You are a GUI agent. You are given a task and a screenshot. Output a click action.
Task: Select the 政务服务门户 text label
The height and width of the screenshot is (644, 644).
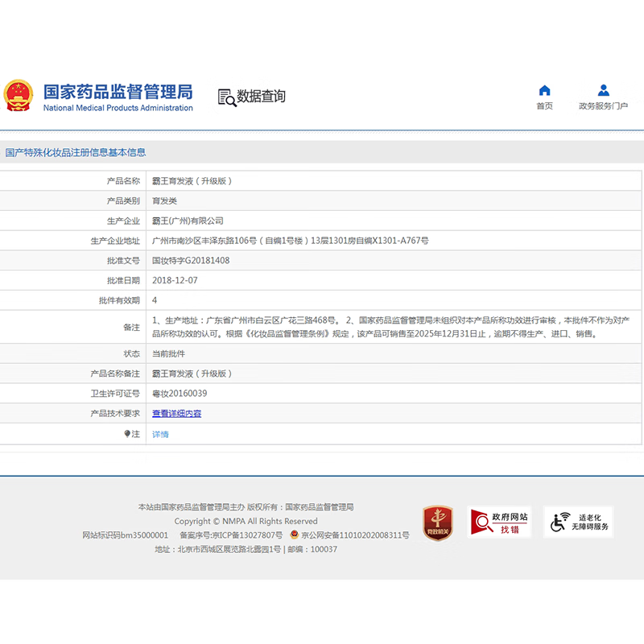point(603,106)
